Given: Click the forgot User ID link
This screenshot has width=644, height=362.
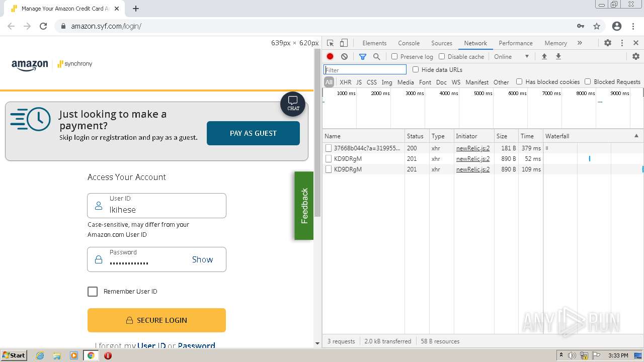Looking at the screenshot, I should tap(151, 345).
